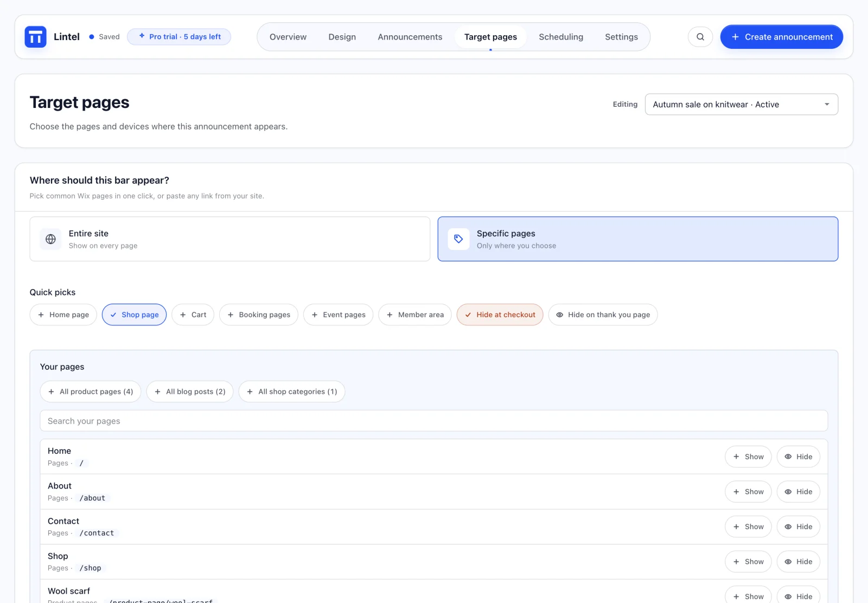The image size is (868, 603).
Task: Click the /shop path text
Action: click(x=91, y=568)
